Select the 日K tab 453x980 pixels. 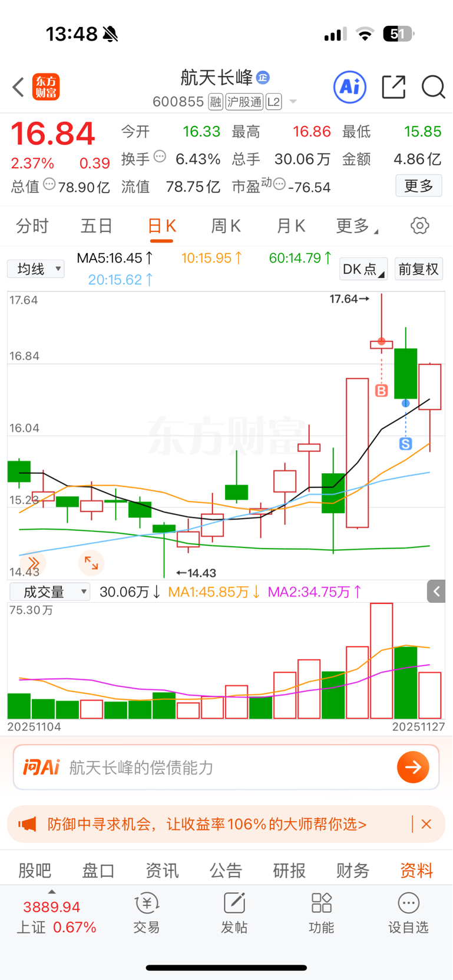161,227
